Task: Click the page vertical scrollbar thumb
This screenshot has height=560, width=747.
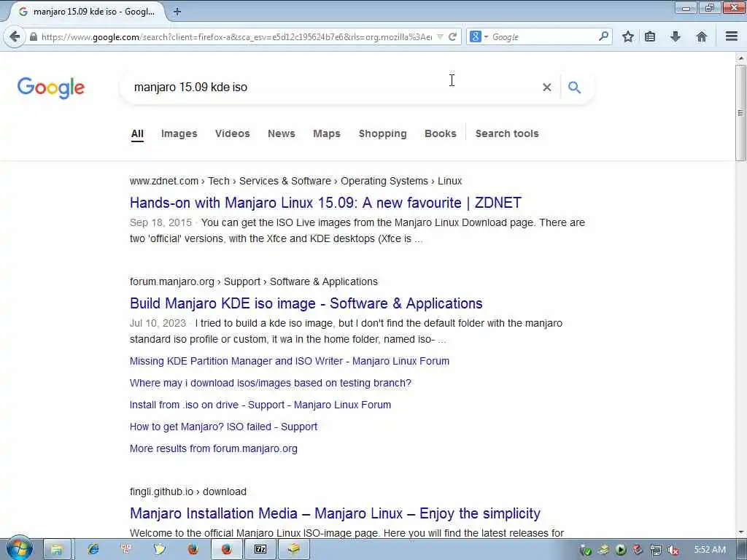Action: tap(740, 113)
